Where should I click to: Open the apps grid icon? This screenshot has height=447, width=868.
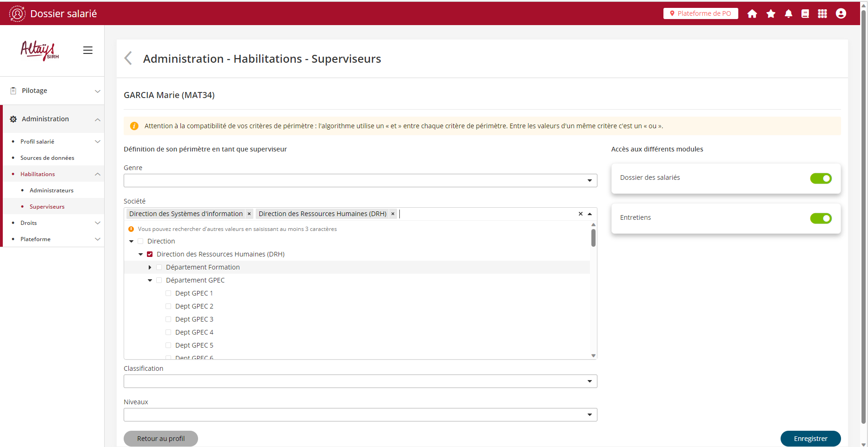point(822,14)
